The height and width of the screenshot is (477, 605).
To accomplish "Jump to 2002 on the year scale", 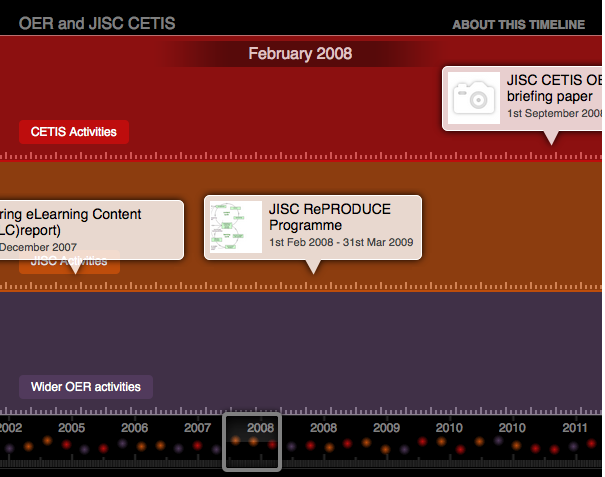I will (10, 428).
